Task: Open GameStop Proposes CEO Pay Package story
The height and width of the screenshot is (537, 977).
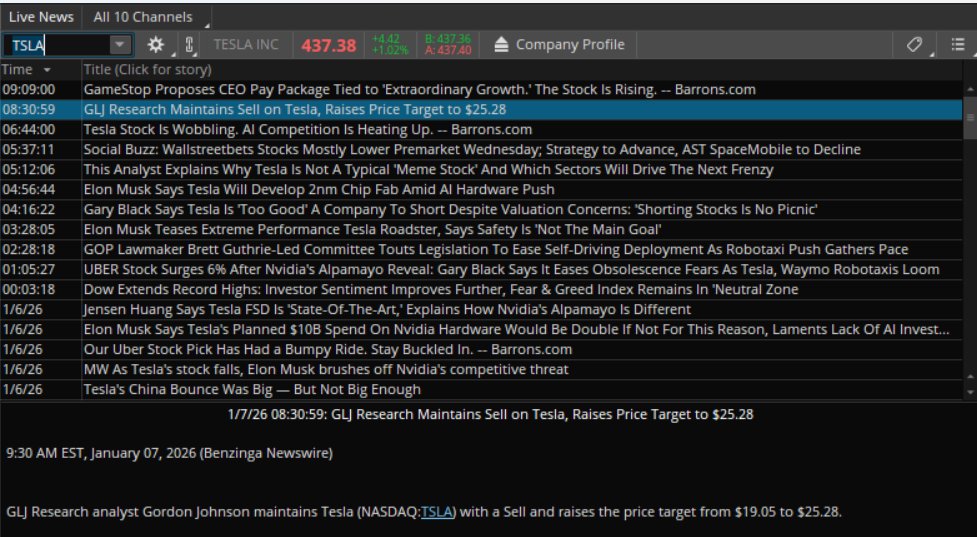Action: [x=419, y=90]
